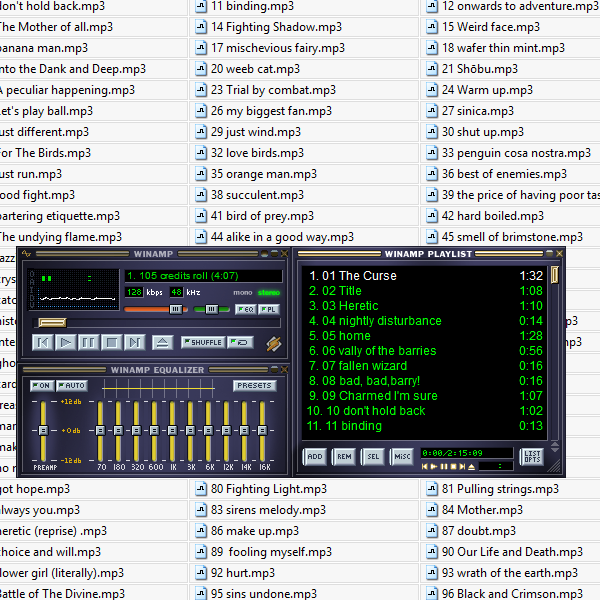Screen dimensions: 600x600
Task: Click 44 alike in a good way.mp3 icon
Action: point(201,237)
